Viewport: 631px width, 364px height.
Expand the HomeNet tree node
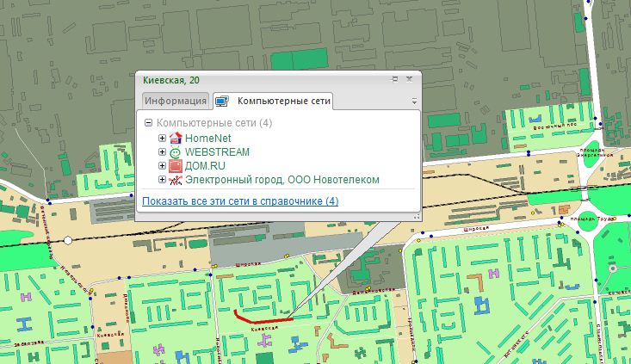tap(162, 138)
